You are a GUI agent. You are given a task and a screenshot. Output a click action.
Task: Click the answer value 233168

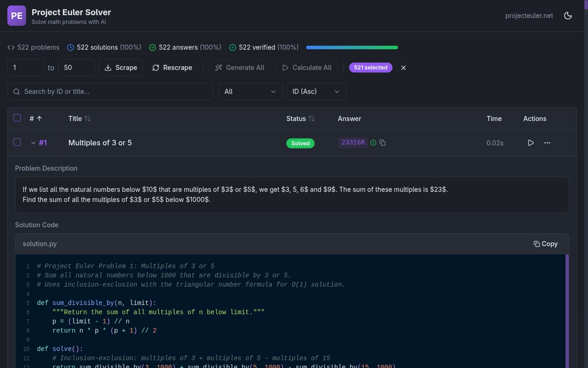click(x=353, y=143)
